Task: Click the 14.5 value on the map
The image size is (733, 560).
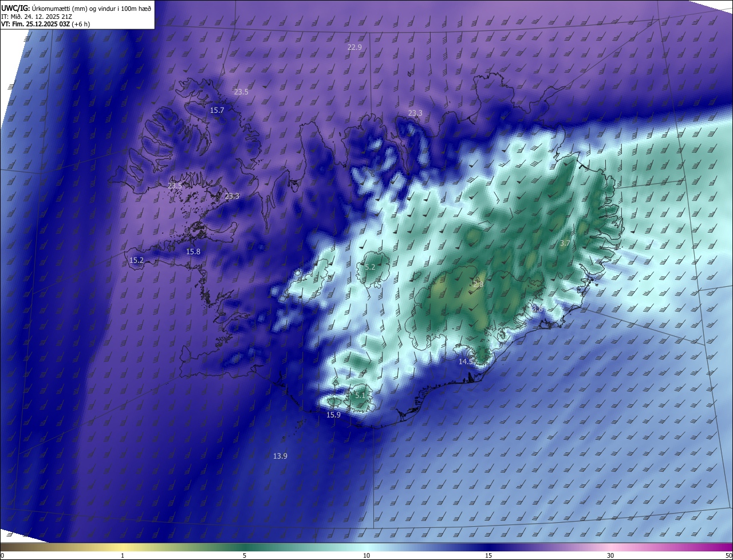Action: (466, 361)
